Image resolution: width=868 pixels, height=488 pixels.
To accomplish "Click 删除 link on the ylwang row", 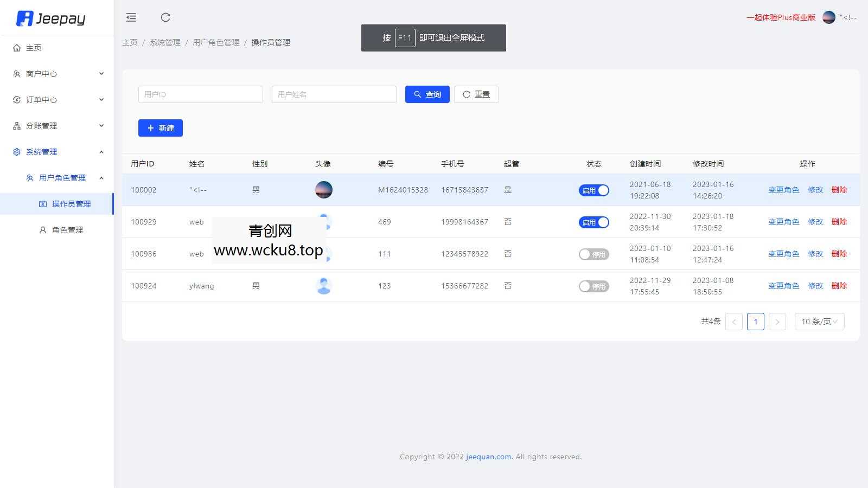I will click(x=839, y=286).
